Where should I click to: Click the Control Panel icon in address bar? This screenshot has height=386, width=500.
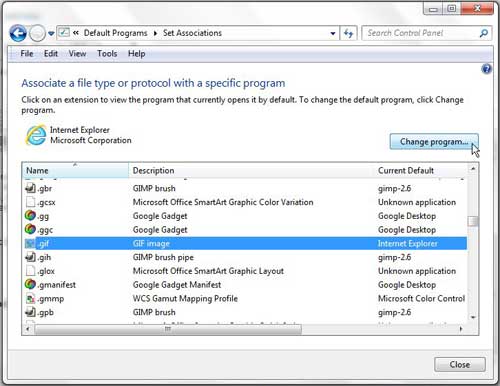pos(64,33)
